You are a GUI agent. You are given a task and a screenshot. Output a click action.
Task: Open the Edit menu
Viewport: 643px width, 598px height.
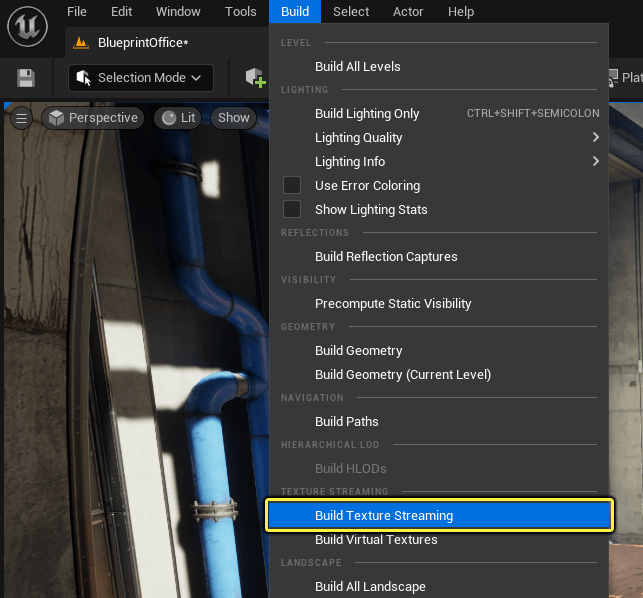(121, 11)
